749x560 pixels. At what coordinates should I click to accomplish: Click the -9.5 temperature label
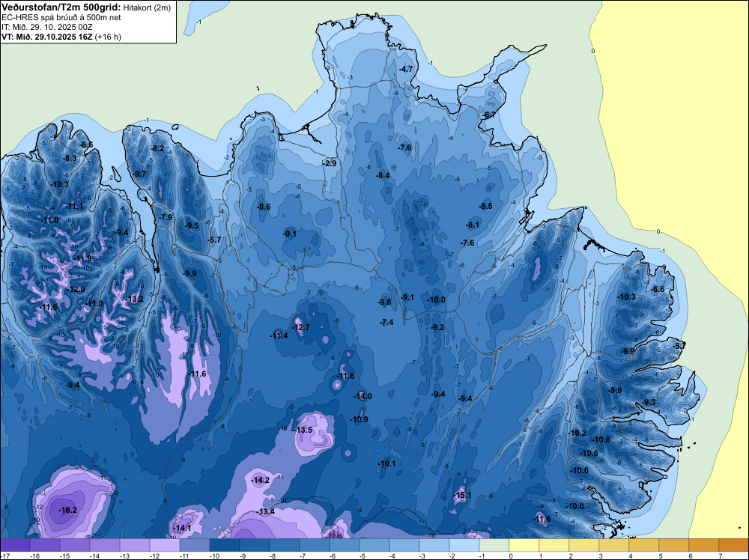192,225
